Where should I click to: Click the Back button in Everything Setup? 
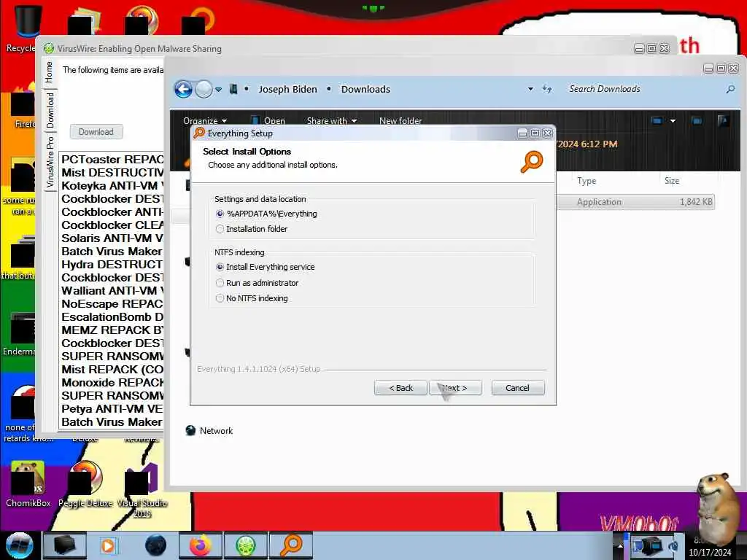coord(400,388)
